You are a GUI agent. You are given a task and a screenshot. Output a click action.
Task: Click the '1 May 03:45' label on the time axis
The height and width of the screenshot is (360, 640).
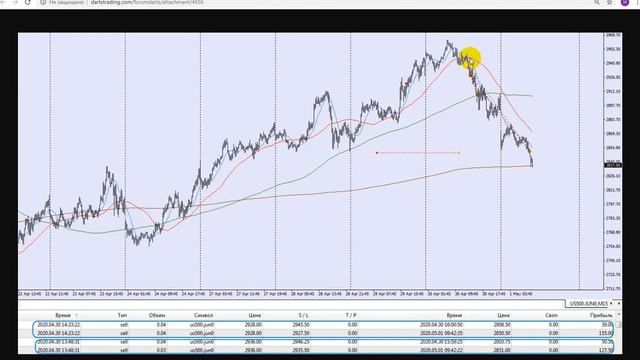[x=520, y=294]
